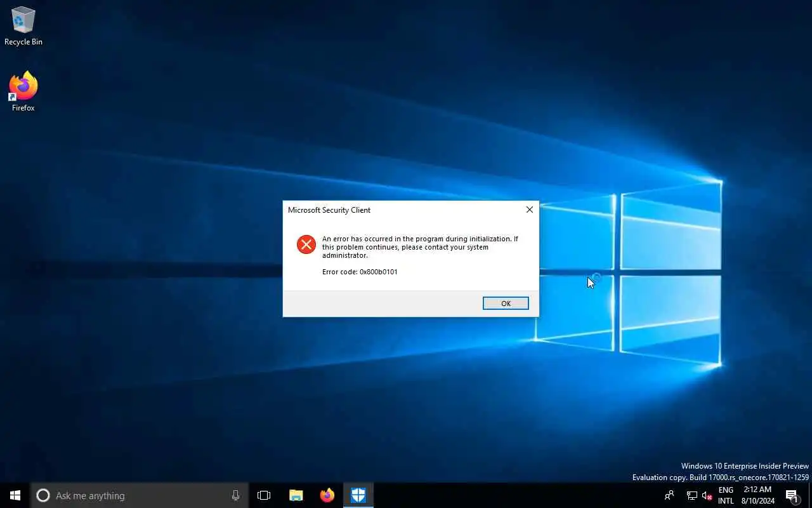
Task: Click the Microsoft Security Client title bar
Action: pos(402,210)
